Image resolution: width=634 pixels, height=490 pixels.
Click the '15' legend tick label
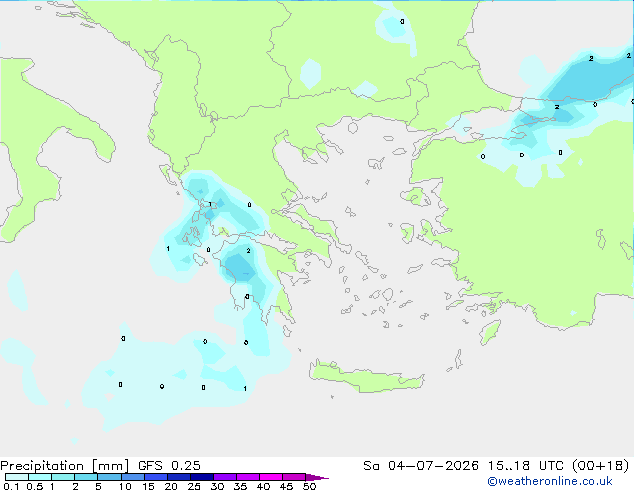click(148, 486)
